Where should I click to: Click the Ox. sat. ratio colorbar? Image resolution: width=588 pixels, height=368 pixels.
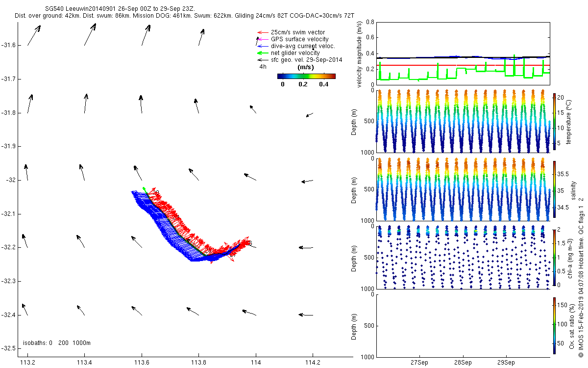point(554,325)
